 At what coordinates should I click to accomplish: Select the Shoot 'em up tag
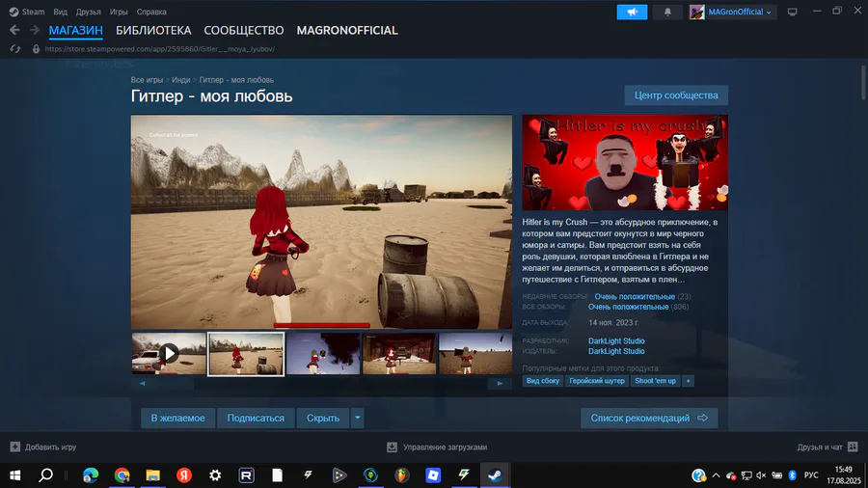click(656, 381)
